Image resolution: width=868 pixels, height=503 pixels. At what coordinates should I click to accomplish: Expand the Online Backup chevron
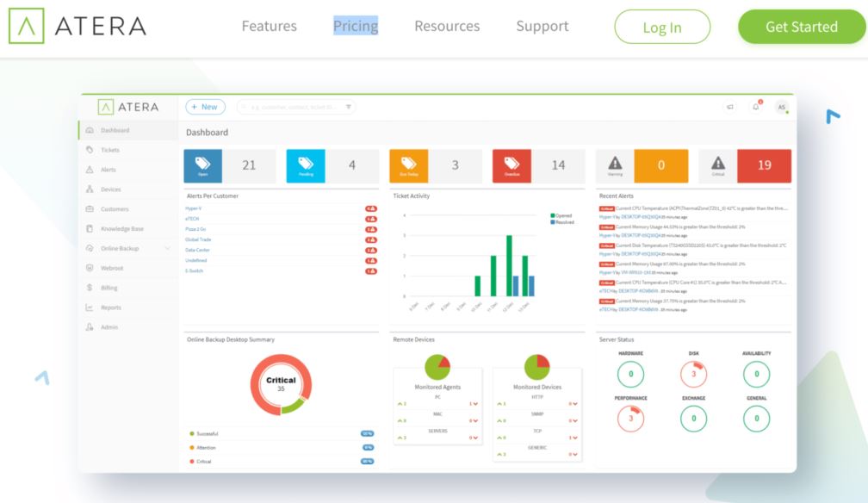pyautogui.click(x=168, y=248)
